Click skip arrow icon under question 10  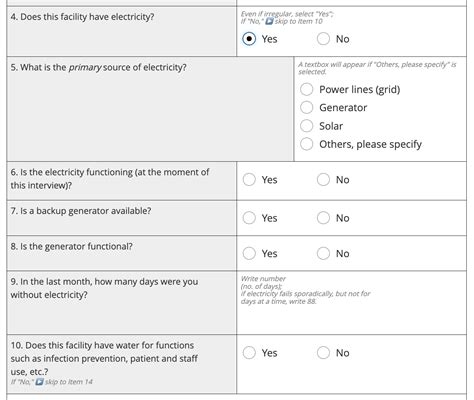(x=39, y=382)
